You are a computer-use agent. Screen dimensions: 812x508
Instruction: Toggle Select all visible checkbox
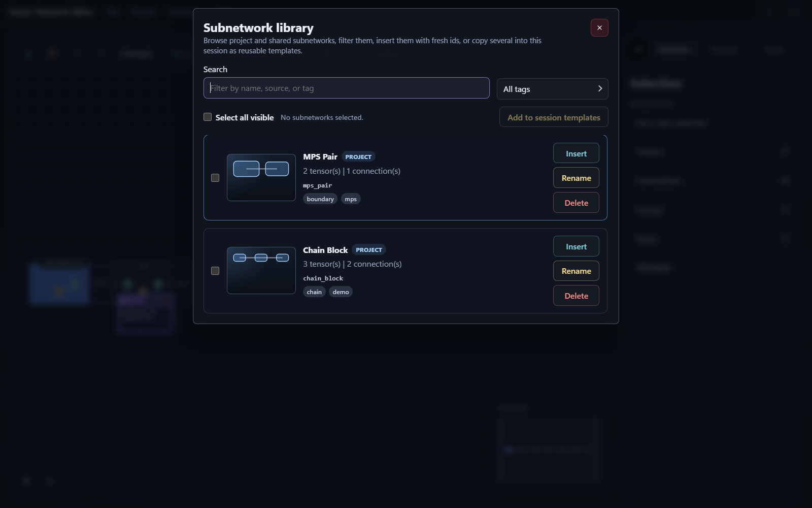point(208,117)
